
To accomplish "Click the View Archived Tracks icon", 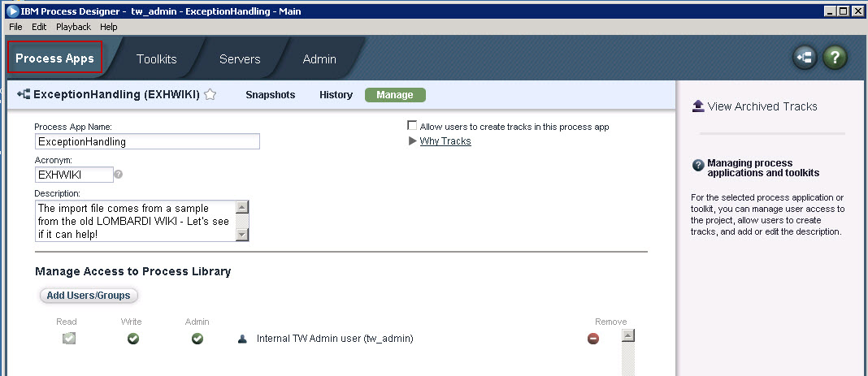I will click(697, 106).
